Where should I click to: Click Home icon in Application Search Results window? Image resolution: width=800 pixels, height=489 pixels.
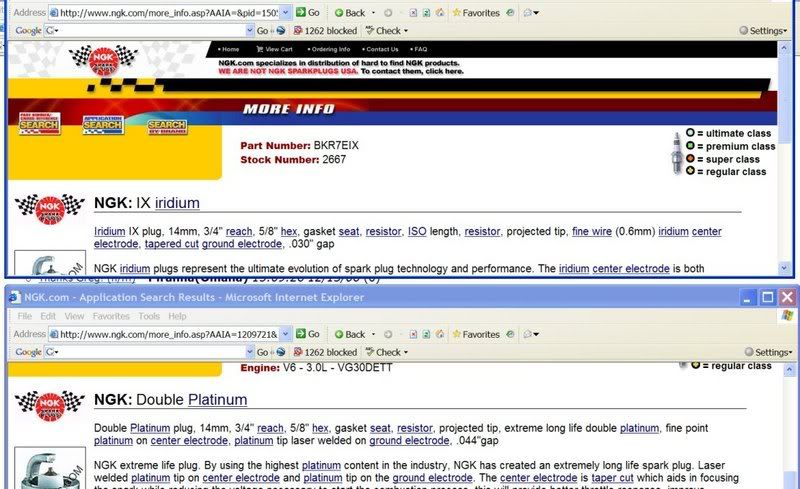click(439, 334)
